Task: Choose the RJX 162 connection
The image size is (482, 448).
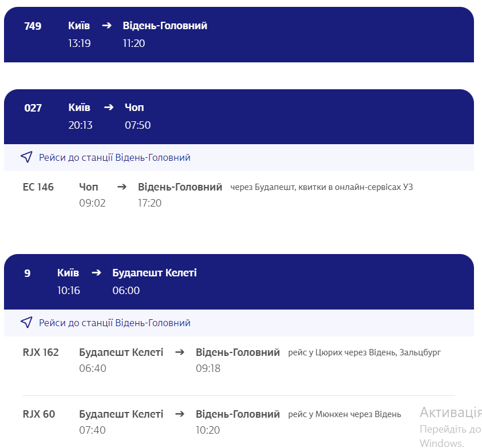Action: coord(41,352)
